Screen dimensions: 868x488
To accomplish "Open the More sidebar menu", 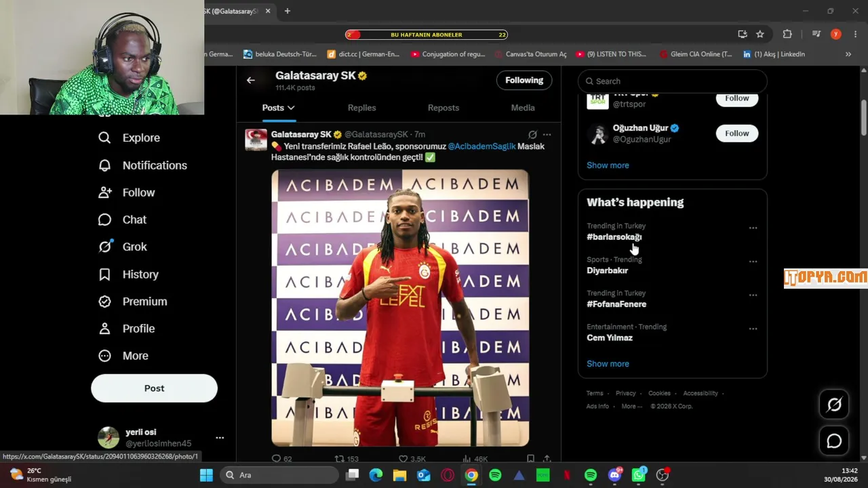I will pyautogui.click(x=123, y=356).
